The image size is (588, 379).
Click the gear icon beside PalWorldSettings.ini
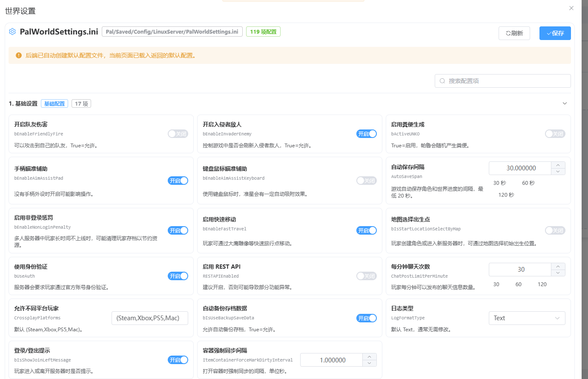pyautogui.click(x=12, y=32)
